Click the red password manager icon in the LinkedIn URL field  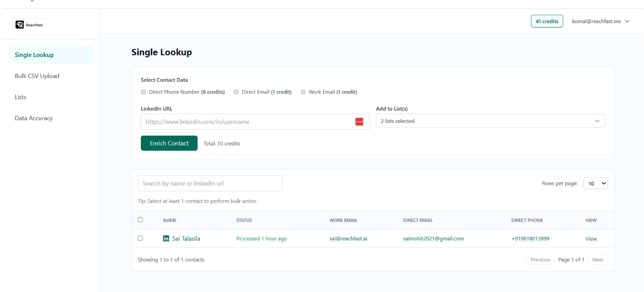pyautogui.click(x=359, y=122)
